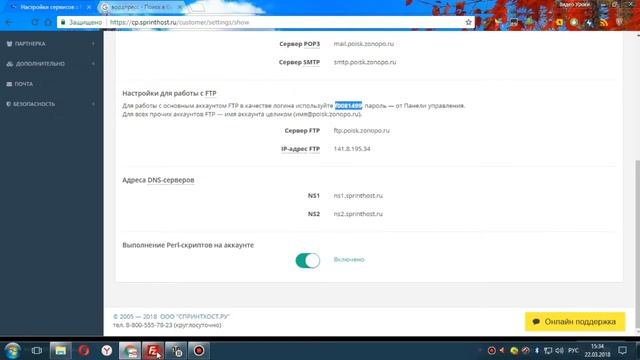Click the IP-адрес FTP label

300,149
